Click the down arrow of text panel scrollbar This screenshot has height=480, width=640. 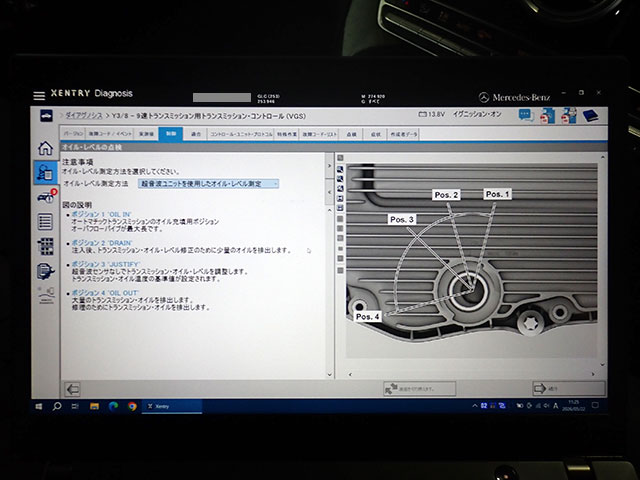tap(330, 374)
